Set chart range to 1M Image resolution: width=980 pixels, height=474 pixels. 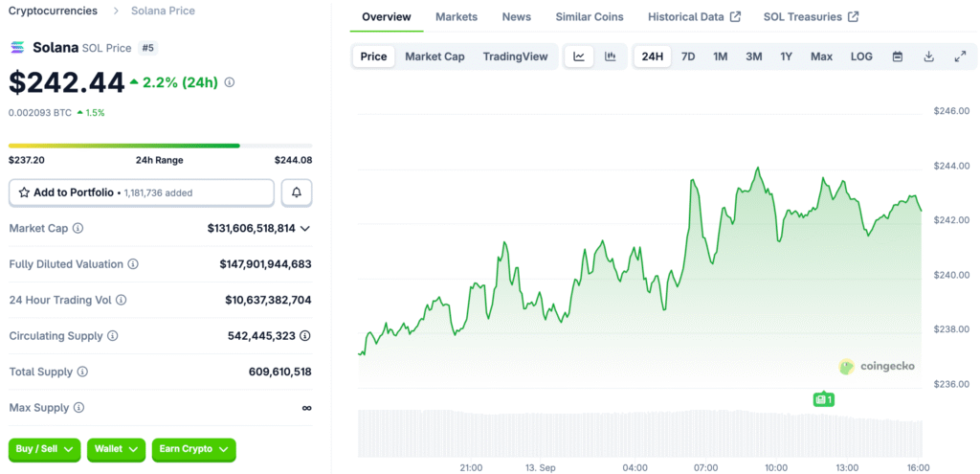[x=721, y=56]
